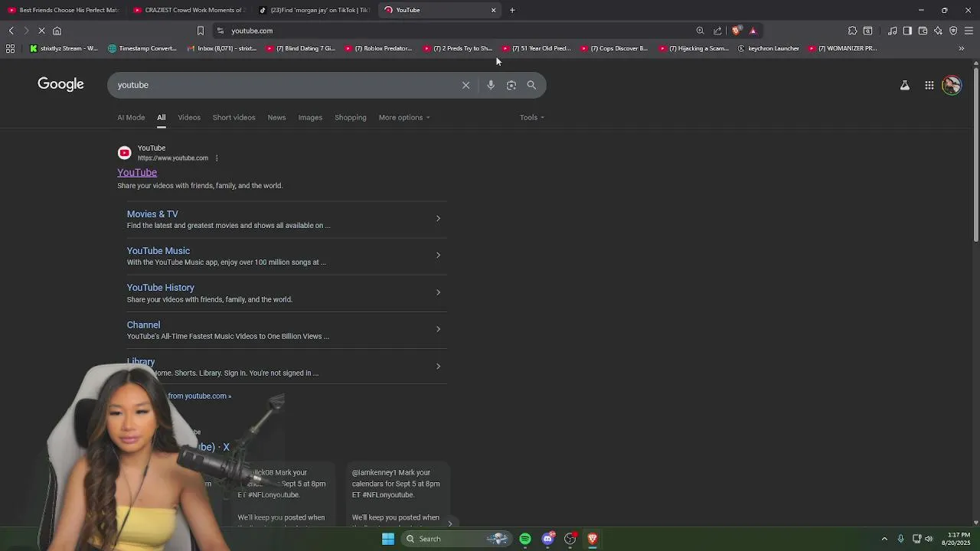Switch to the TikTok morgan jay tab

314,10
